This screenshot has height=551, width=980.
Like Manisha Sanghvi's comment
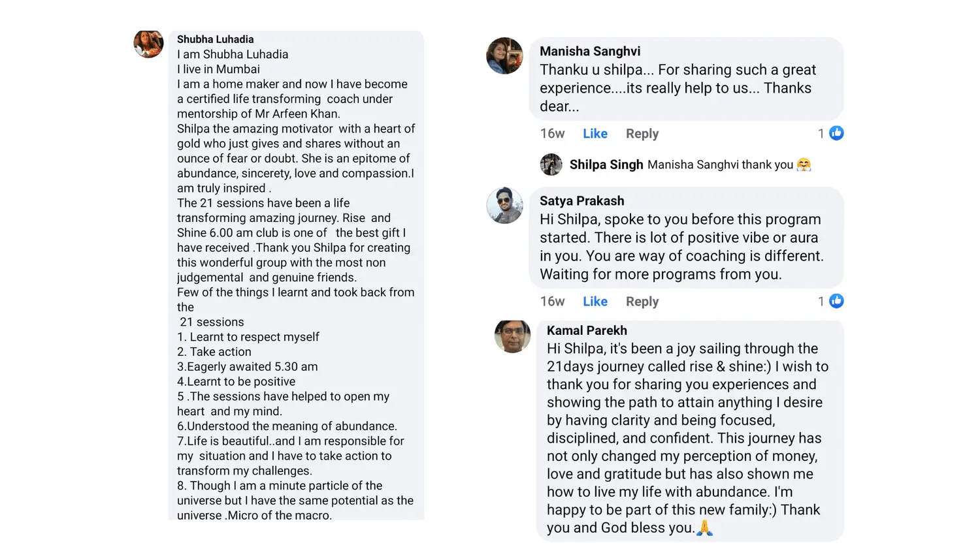[x=595, y=133]
